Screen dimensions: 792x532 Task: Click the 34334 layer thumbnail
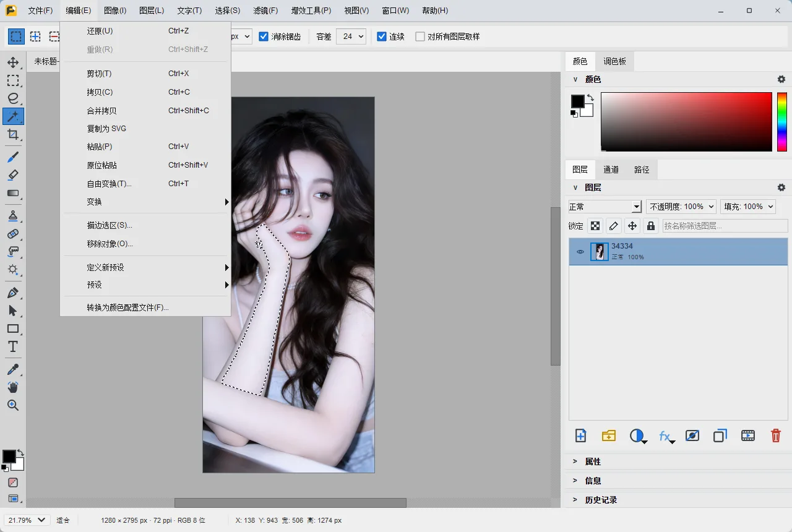point(600,252)
